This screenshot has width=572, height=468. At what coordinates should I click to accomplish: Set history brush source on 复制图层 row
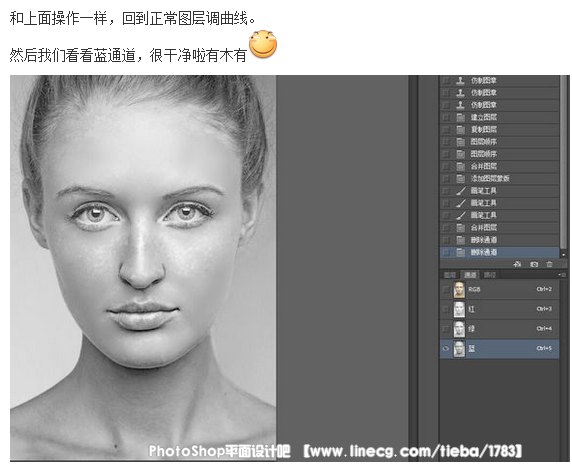[x=446, y=129]
